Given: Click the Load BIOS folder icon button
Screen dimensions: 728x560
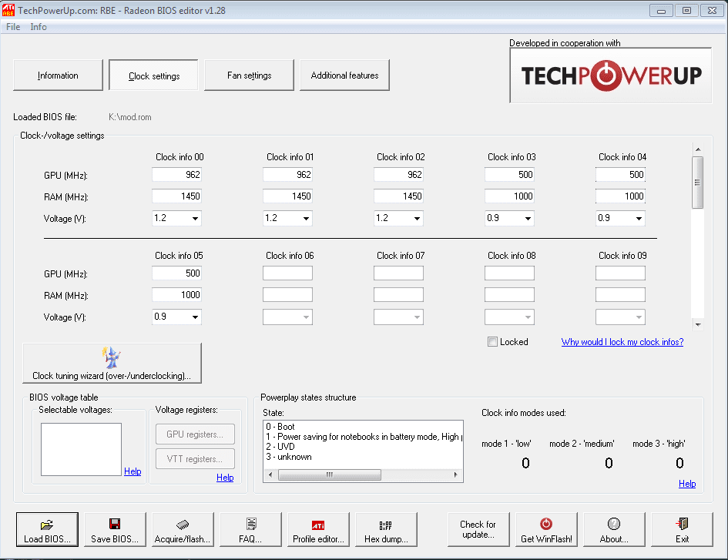Looking at the screenshot, I should (47, 529).
